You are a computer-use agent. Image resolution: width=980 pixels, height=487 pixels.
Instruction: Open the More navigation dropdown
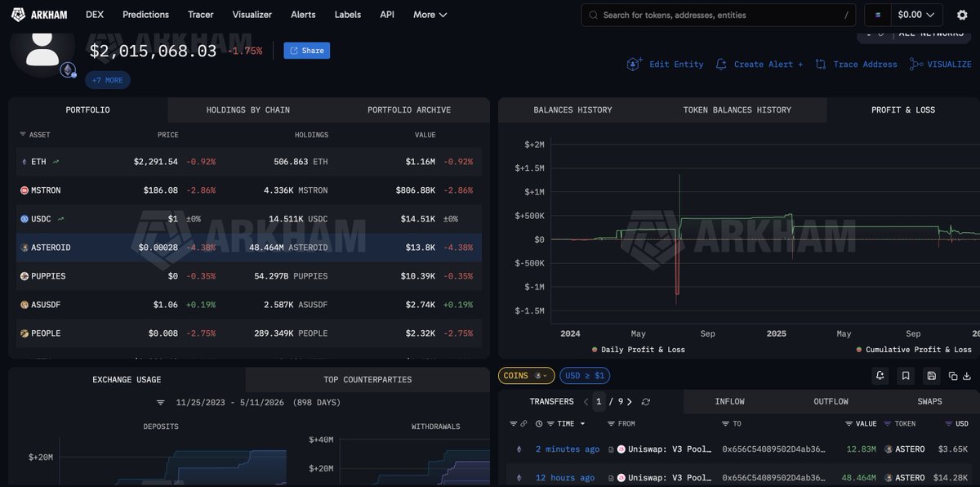[430, 15]
